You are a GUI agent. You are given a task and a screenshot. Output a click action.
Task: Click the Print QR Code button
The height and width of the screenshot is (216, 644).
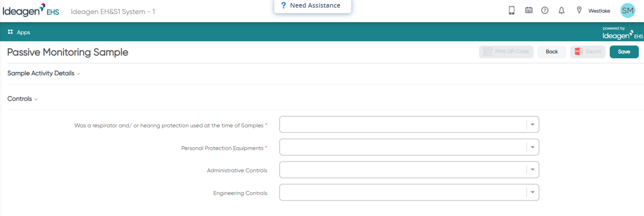506,51
